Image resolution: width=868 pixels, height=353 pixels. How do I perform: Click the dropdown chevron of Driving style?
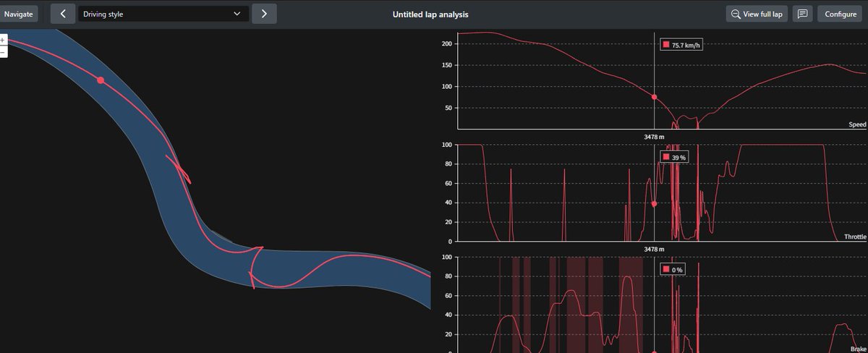click(237, 14)
